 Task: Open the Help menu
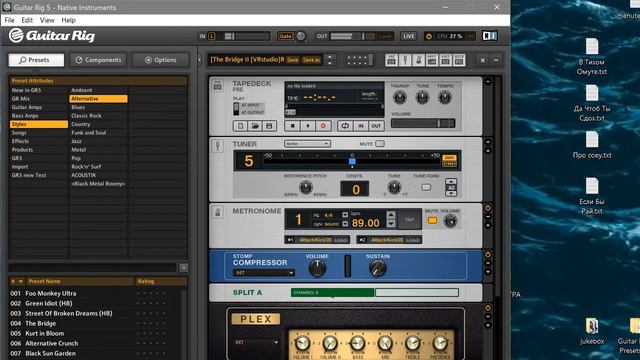coord(68,20)
